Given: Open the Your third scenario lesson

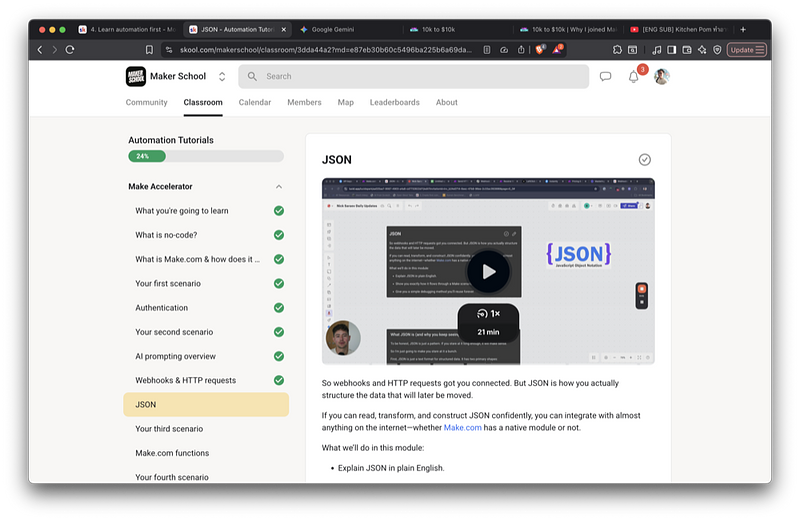Looking at the screenshot, I should (x=169, y=429).
